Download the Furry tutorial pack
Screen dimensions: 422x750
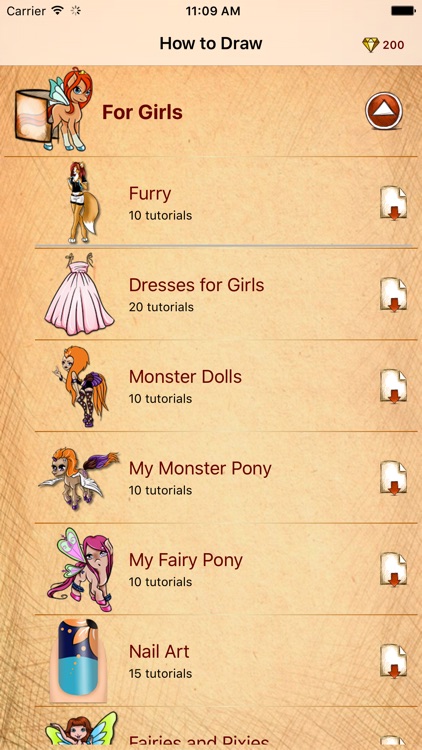tap(393, 203)
